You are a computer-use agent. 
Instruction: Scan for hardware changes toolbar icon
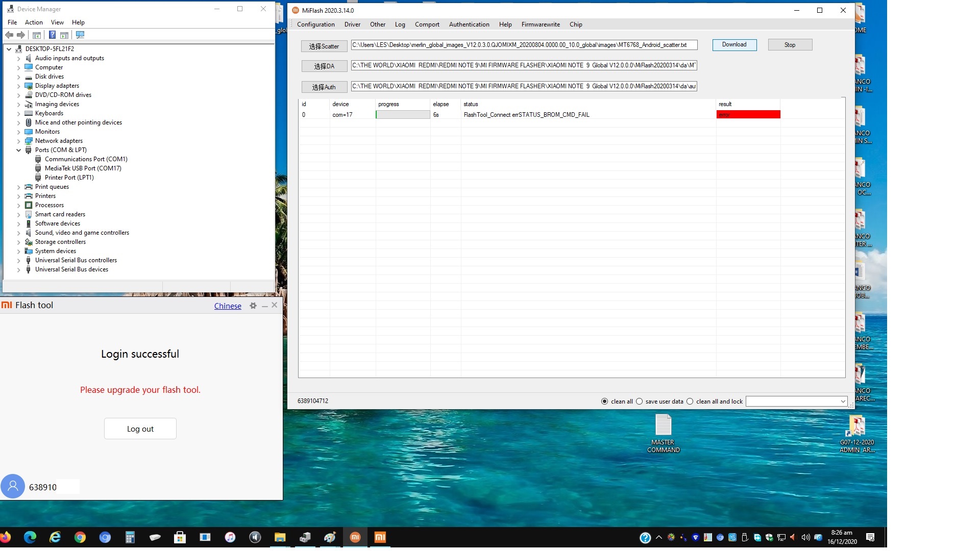pos(80,35)
